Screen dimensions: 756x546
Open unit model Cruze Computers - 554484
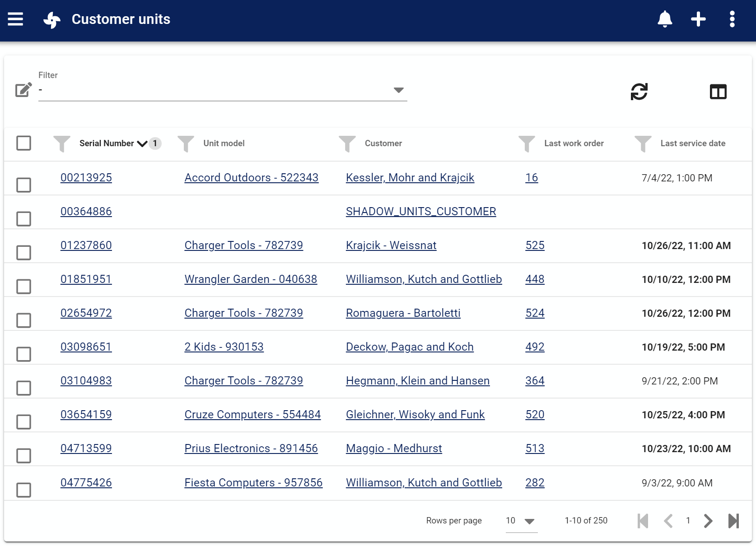[x=252, y=414]
